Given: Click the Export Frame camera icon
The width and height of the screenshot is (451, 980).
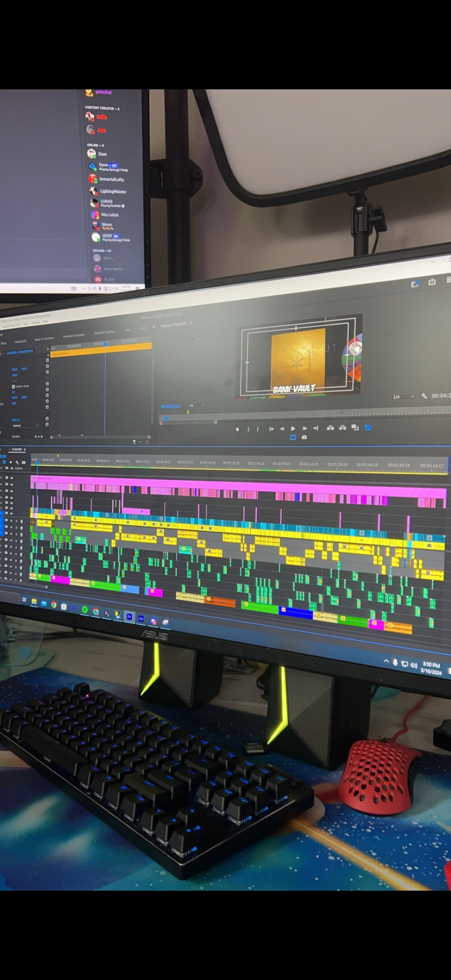Looking at the screenshot, I should point(304,438).
